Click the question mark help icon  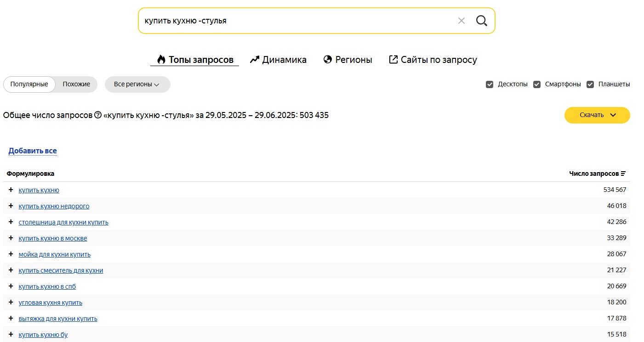click(98, 115)
